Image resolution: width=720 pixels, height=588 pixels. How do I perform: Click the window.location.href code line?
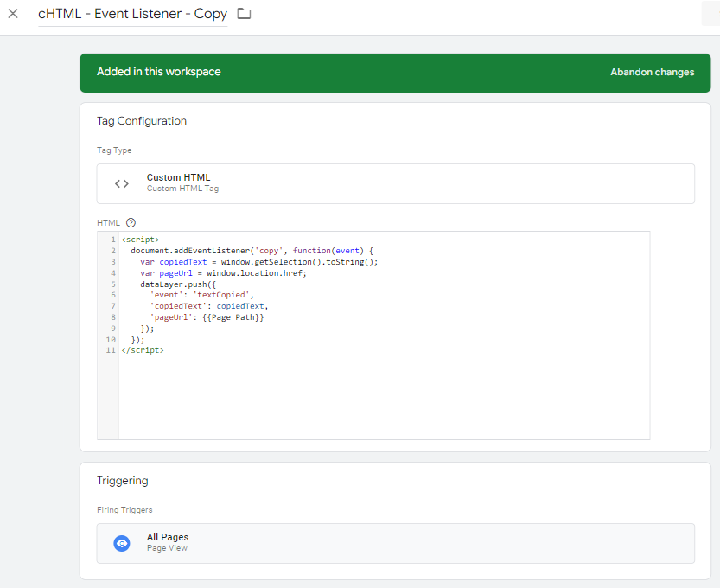coord(223,272)
